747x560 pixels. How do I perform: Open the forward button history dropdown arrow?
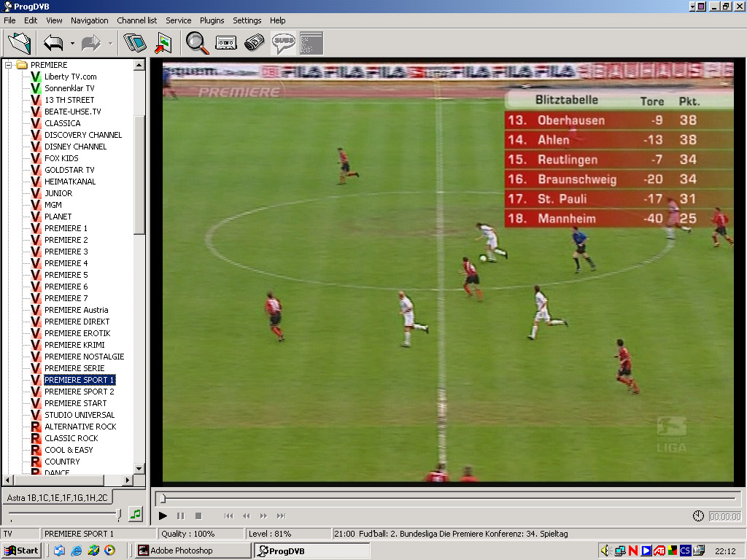111,43
